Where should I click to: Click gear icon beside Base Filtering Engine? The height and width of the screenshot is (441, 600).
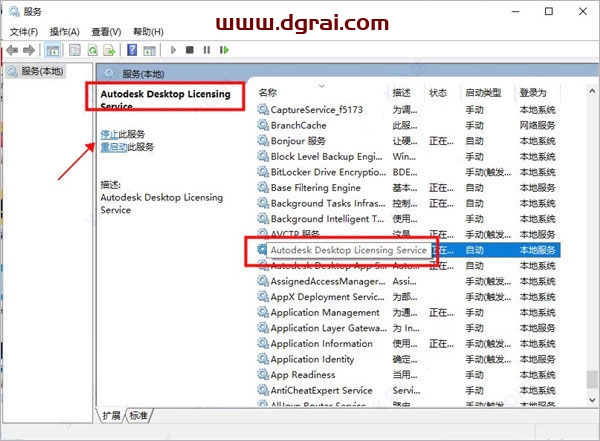[x=263, y=188]
